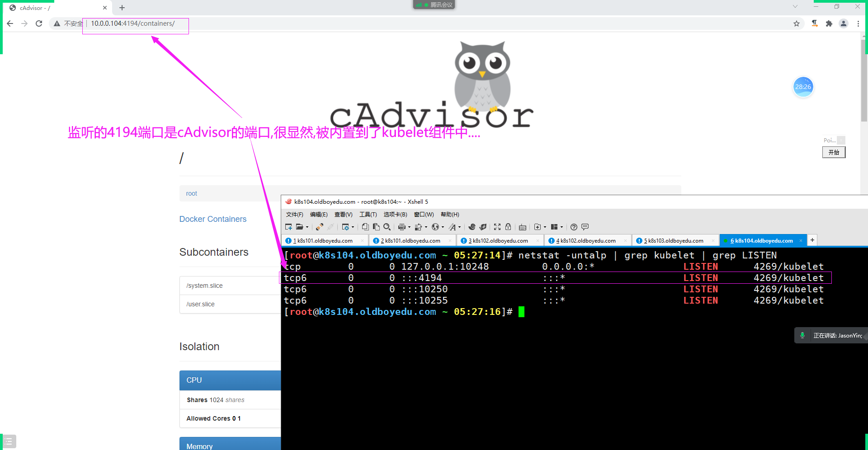Click the new session icon in Xshell toolbar
868x450 pixels.
tap(288, 227)
